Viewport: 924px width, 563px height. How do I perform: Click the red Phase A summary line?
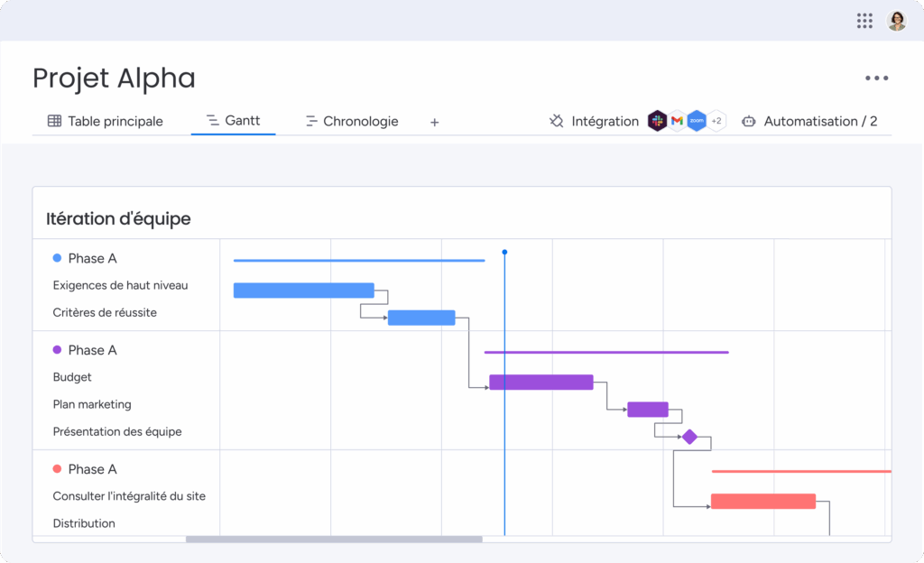click(x=801, y=471)
